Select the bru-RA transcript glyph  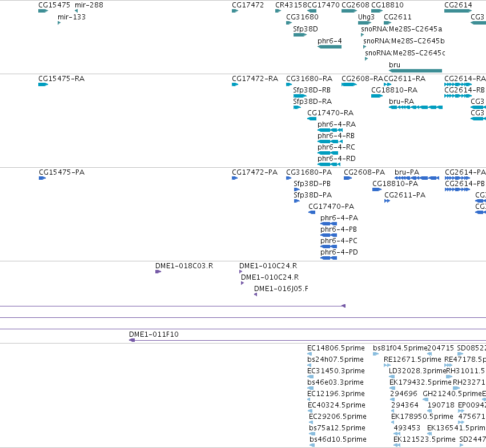coord(416,107)
